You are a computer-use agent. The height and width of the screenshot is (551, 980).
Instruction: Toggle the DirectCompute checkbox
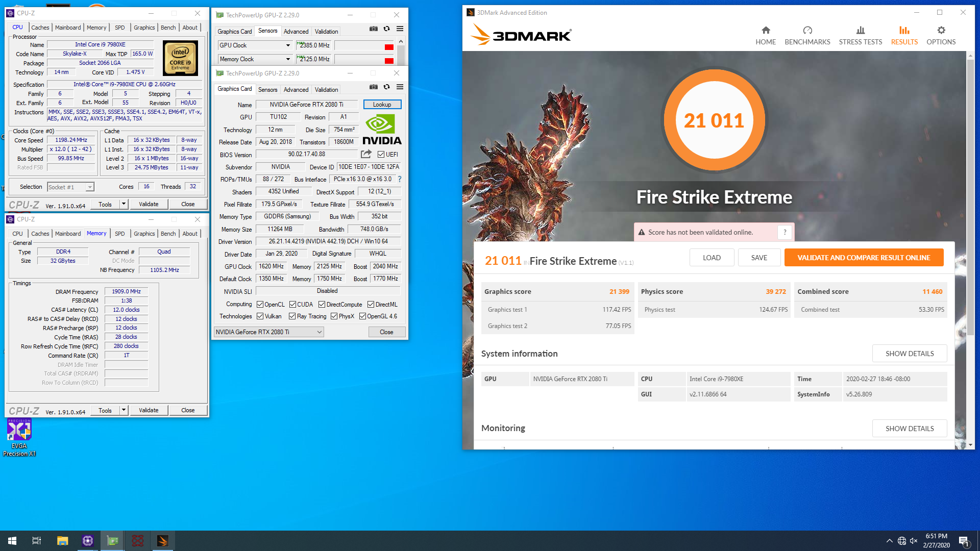click(322, 305)
